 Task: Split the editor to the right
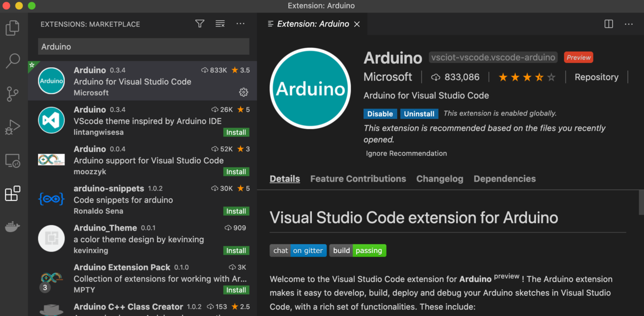click(609, 24)
